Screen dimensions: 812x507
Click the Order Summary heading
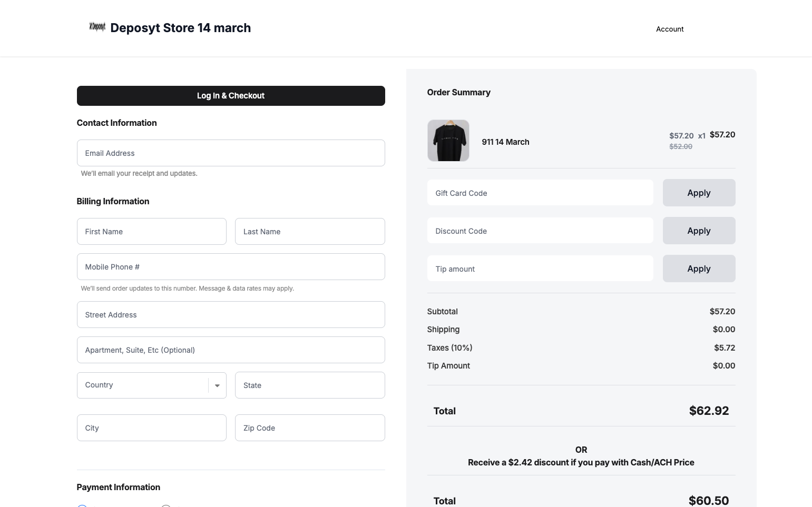pos(459,93)
